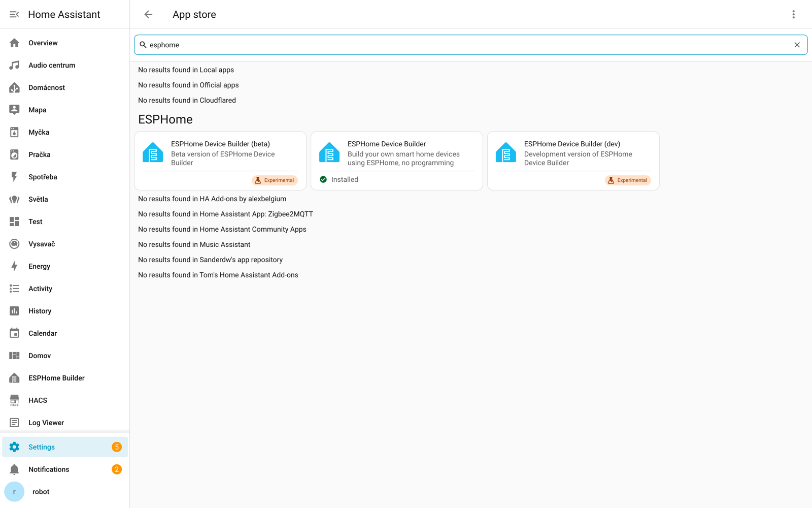Go to the History menu item
The image size is (812, 508).
coord(65,311)
